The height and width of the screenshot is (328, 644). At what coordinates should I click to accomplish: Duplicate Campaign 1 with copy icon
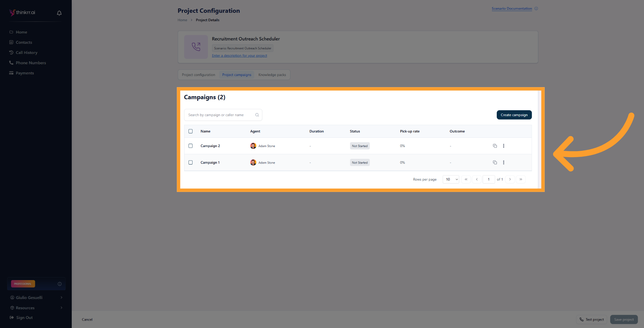pyautogui.click(x=495, y=162)
